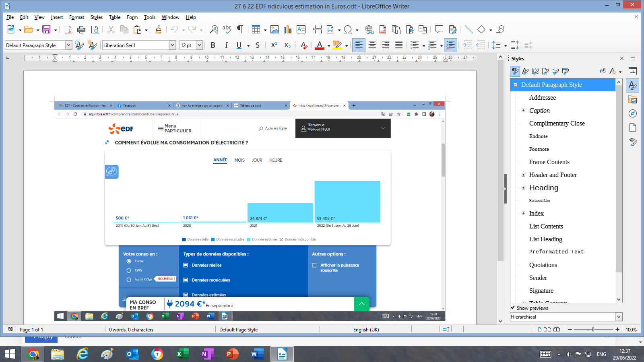Viewport: 644px width, 362px height.
Task: Apply Strikethrough formatting
Action: [x=258, y=45]
